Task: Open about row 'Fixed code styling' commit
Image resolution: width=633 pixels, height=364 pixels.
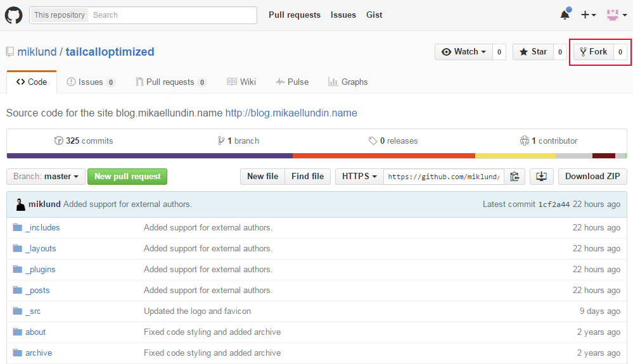Action: point(212,332)
